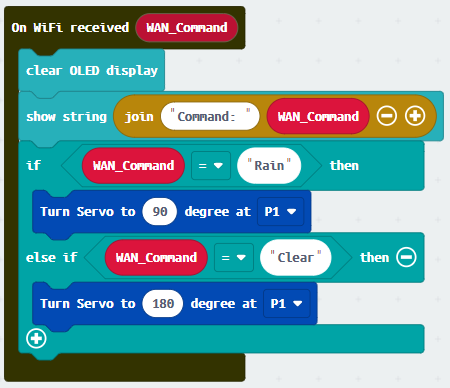Open P1 pin dropdown for 90 degree servo
The image size is (450, 388).
280,212
